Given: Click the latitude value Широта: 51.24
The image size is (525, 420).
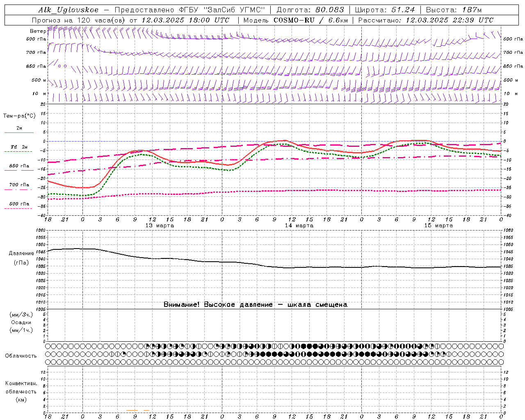Looking at the screenshot, I should coord(385,10).
